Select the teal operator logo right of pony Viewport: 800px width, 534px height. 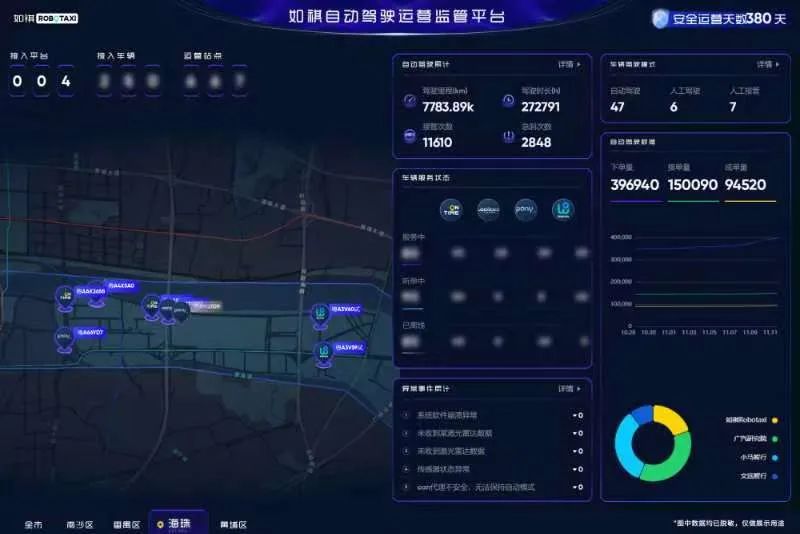pos(563,209)
